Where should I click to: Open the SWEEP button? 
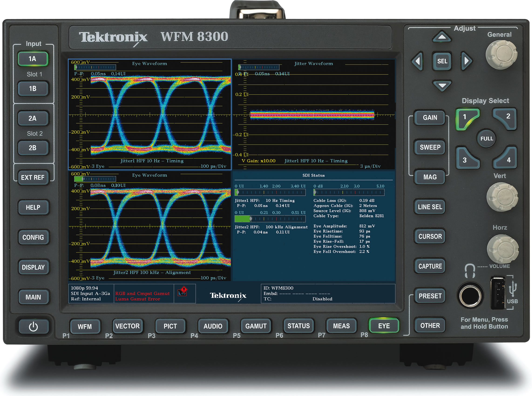pos(430,147)
